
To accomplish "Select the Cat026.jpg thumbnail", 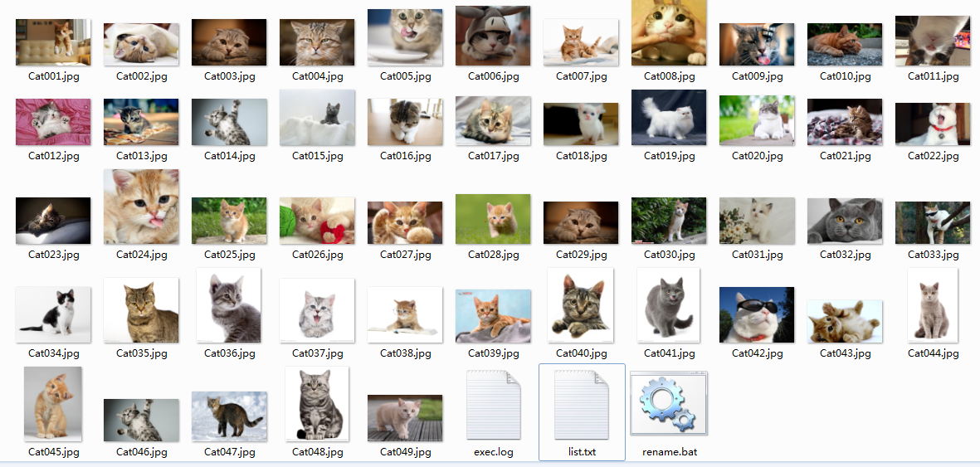I will pos(317,221).
